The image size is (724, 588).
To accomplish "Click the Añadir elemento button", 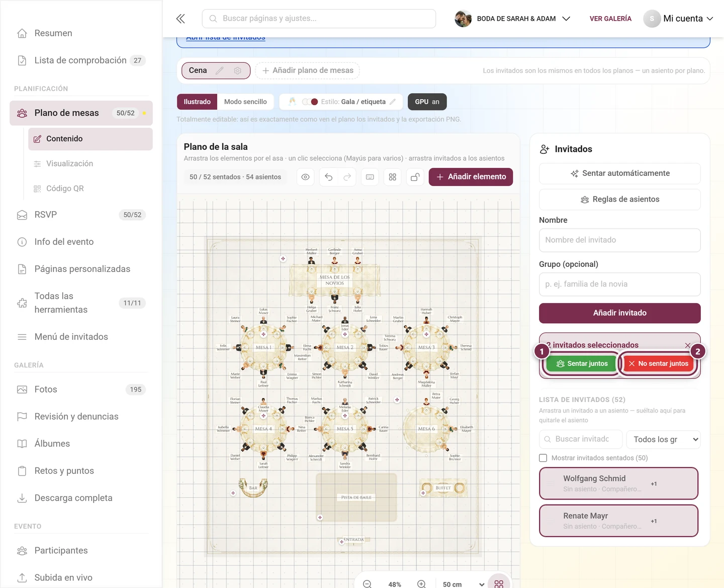I will [471, 177].
